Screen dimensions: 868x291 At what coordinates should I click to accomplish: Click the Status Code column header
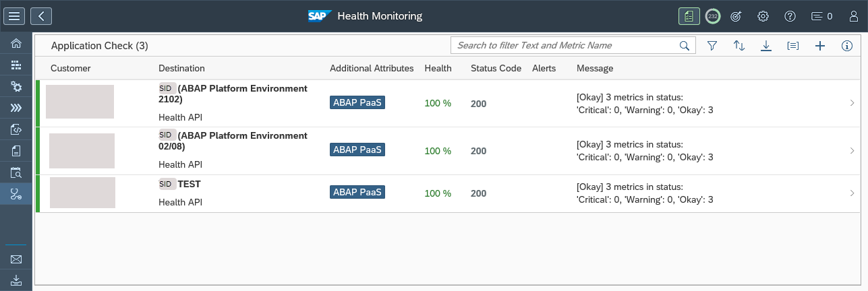coord(496,68)
